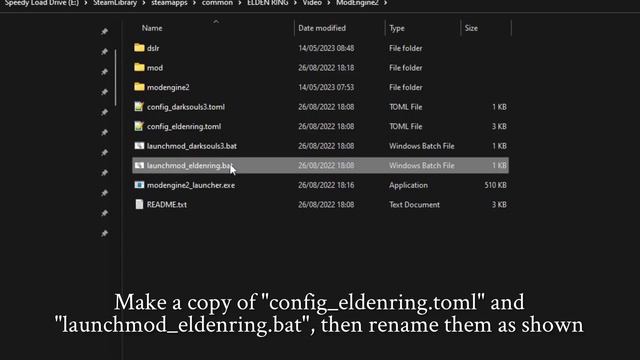Click the launchmod_eldenring.bat file icon
Image resolution: width=640 pixels, height=360 pixels.
click(x=139, y=165)
